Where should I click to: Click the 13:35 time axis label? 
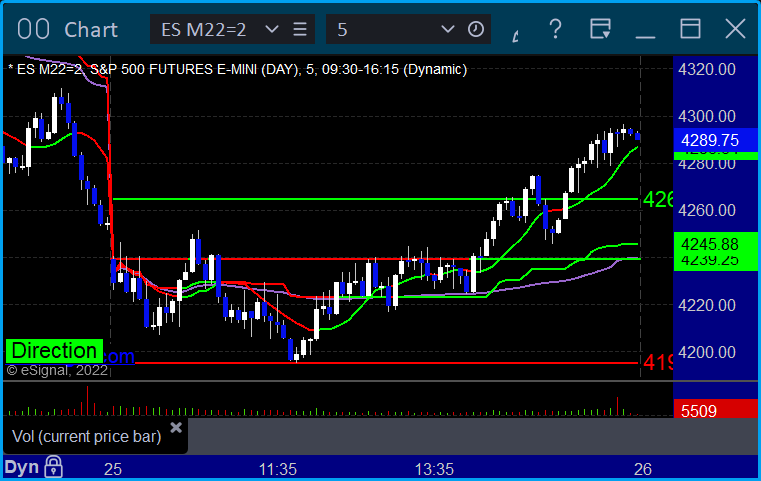coord(434,469)
